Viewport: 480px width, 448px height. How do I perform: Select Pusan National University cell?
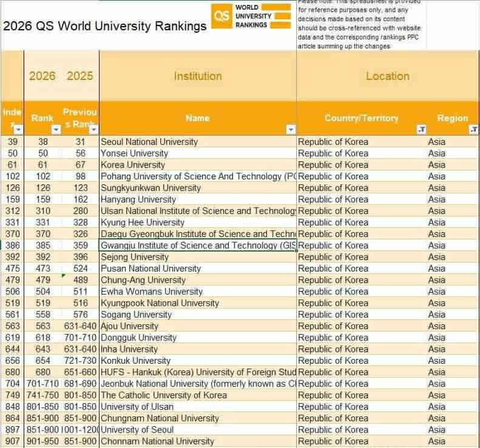point(150,269)
